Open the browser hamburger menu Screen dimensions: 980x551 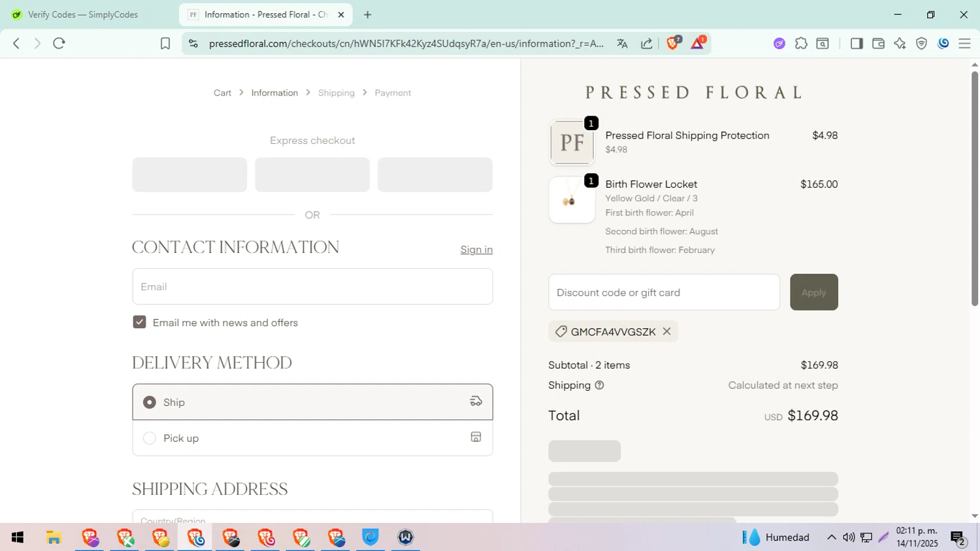tap(964, 43)
